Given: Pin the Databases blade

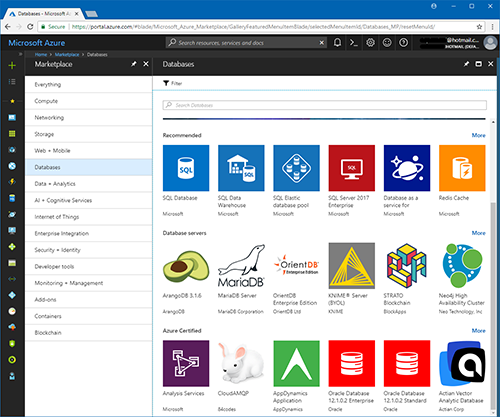Looking at the screenshot, I should point(466,64).
